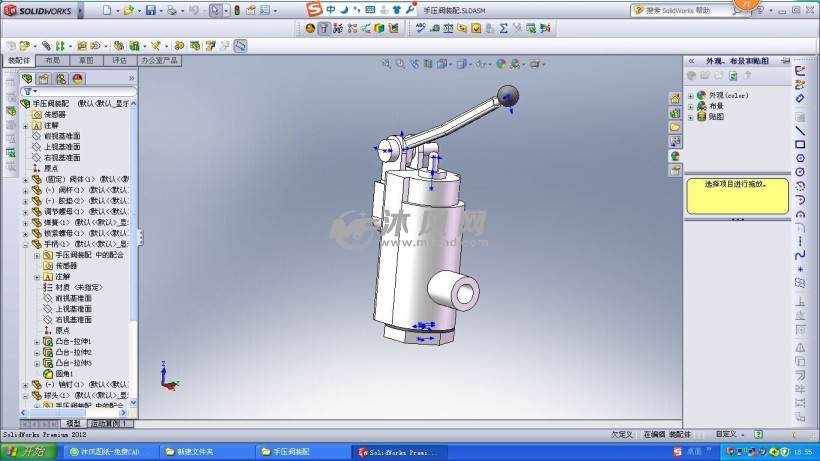Open the SolidWorks Resources home tab

(674, 98)
